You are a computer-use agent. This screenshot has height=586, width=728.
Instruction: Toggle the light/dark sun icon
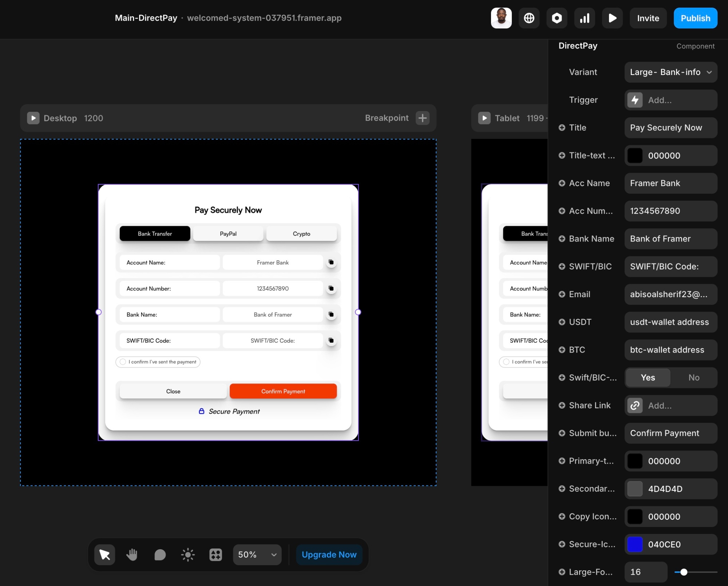pyautogui.click(x=188, y=555)
